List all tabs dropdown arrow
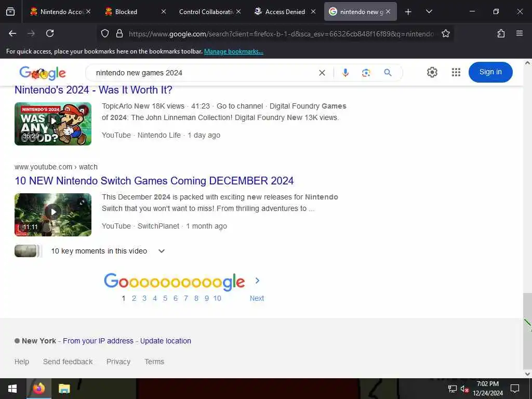This screenshot has height=399, width=532. click(429, 11)
